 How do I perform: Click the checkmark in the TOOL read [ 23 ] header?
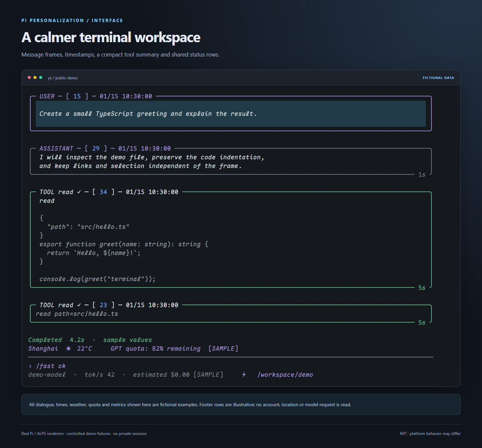pos(79,305)
